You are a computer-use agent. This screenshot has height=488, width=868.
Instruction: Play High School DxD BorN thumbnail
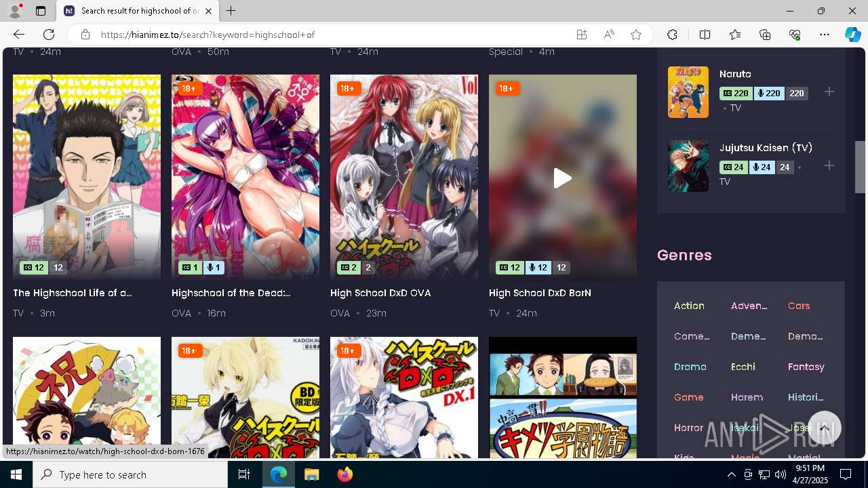pyautogui.click(x=563, y=178)
